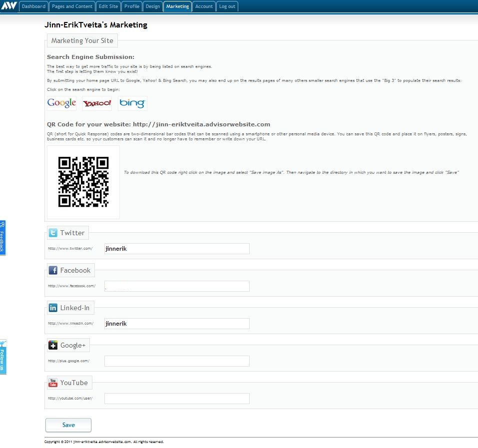Viewport: 478px width, 448px height.
Task: Click the QR code image
Action: [83, 182]
